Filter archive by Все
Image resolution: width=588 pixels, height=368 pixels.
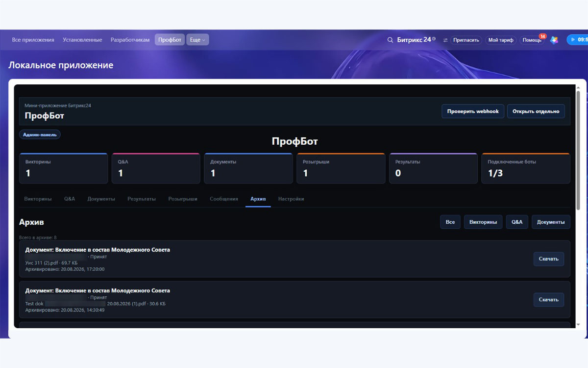click(450, 222)
